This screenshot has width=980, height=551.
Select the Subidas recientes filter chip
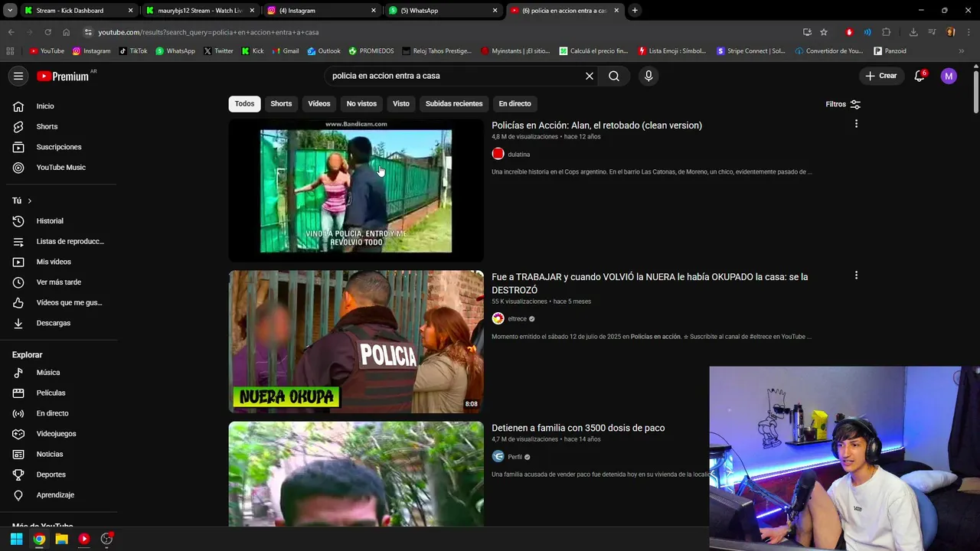454,103
